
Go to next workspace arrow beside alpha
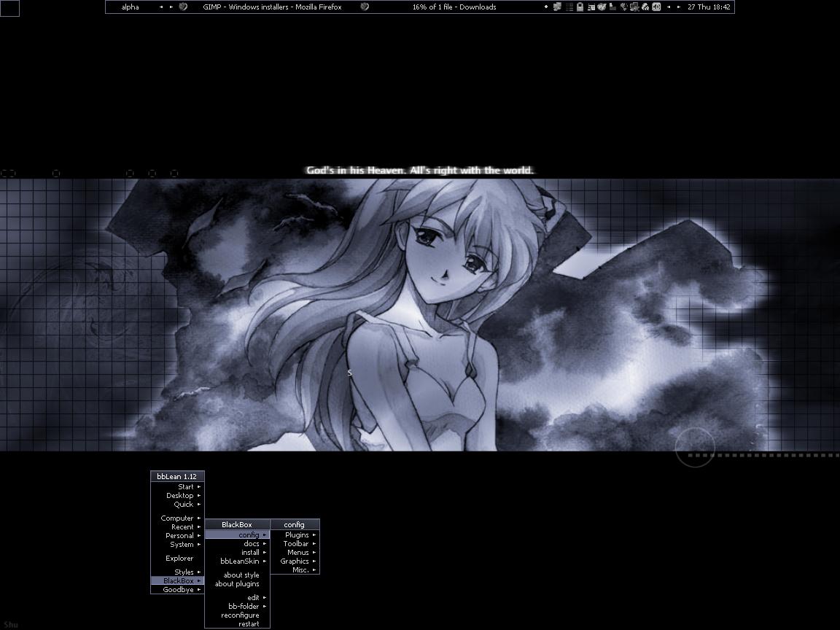(171, 7)
